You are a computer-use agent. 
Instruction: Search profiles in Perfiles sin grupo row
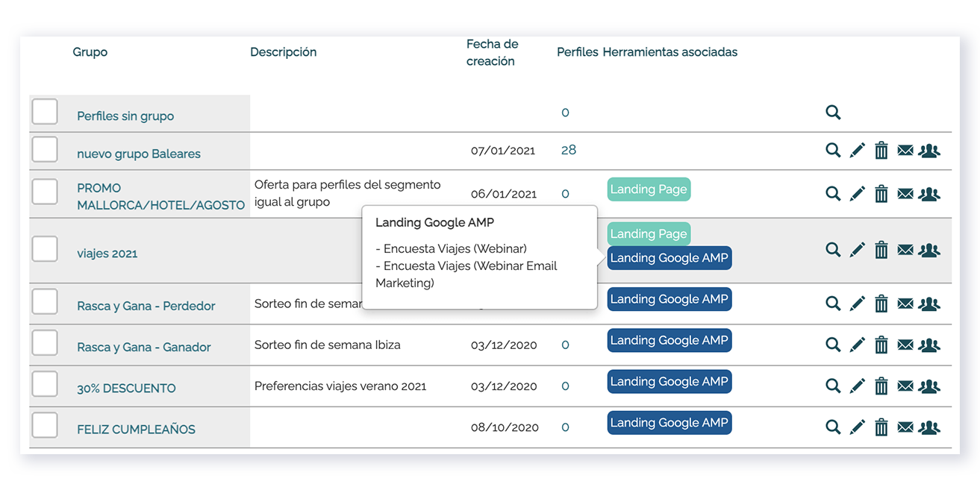point(833,113)
